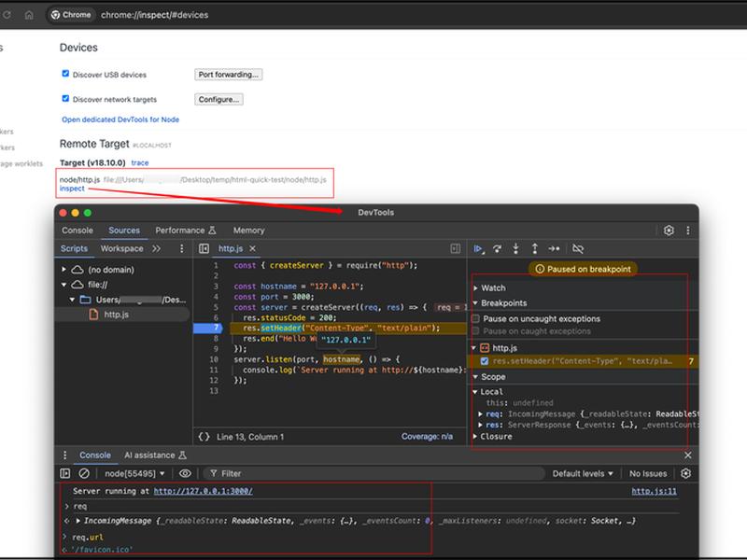Clear the console
Viewport: 747px width, 560px height.
[x=84, y=473]
